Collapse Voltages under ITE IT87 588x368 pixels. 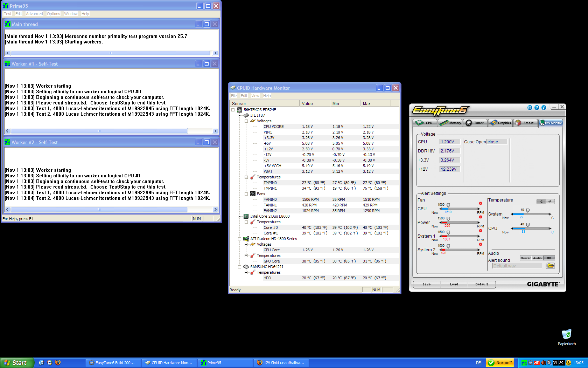click(x=246, y=121)
